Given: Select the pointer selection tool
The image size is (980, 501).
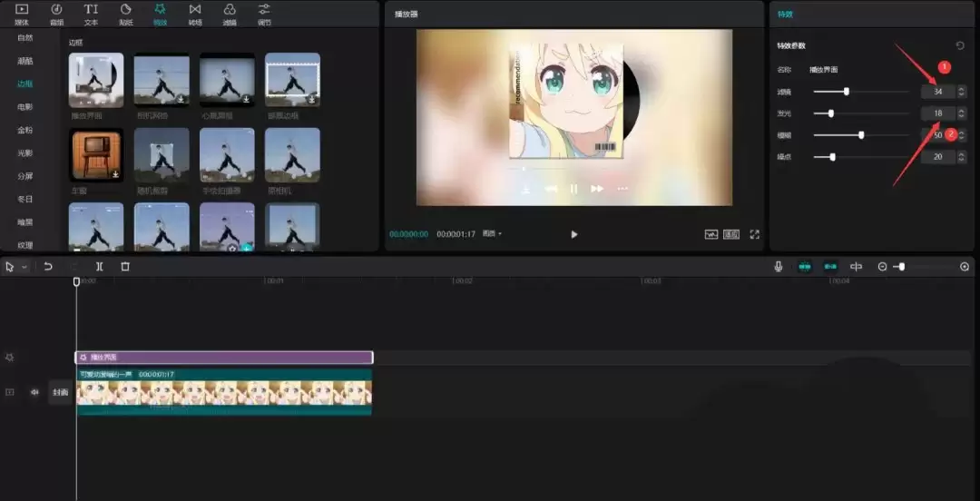Looking at the screenshot, I should pyautogui.click(x=10, y=267).
